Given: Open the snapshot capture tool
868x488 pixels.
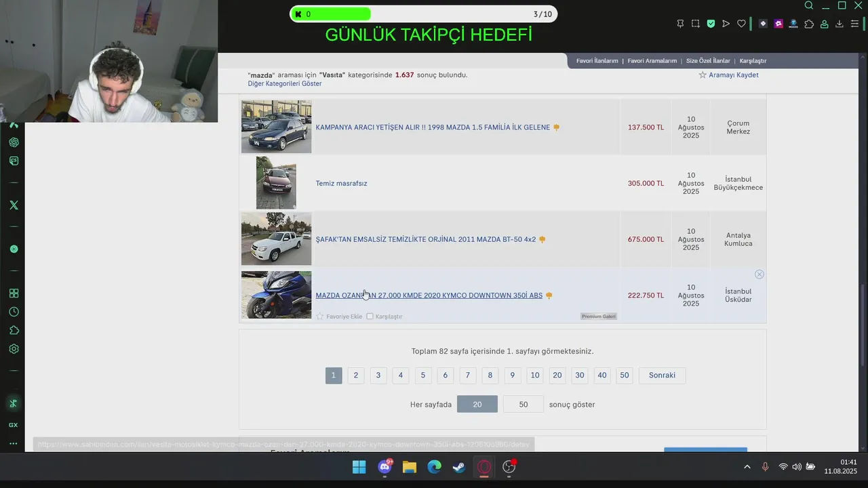Looking at the screenshot, I should pos(696,24).
